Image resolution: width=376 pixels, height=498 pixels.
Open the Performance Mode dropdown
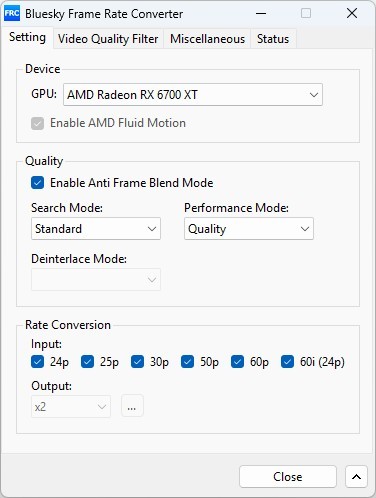click(249, 229)
